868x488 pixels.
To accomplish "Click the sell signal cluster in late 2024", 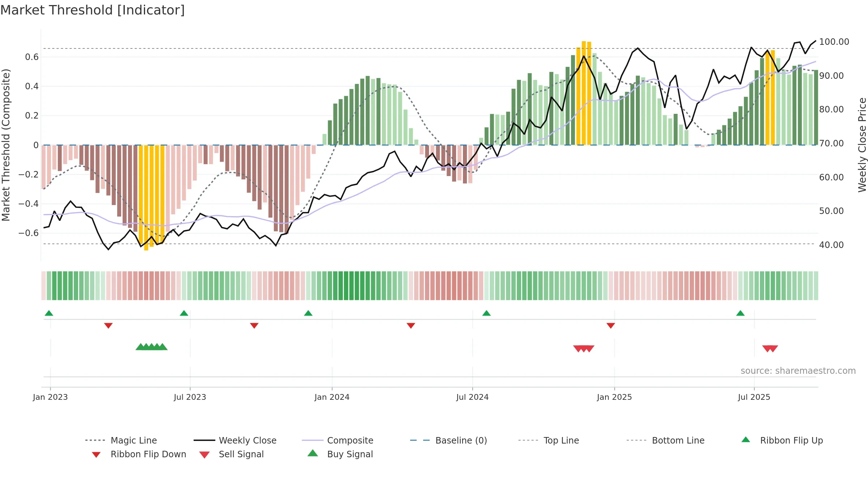I will tap(584, 349).
